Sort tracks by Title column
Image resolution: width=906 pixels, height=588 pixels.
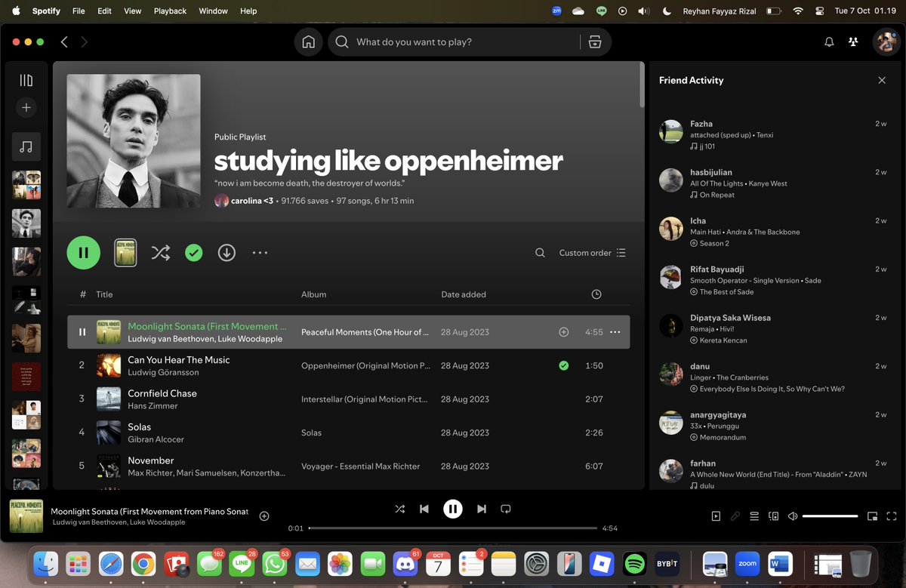(104, 294)
